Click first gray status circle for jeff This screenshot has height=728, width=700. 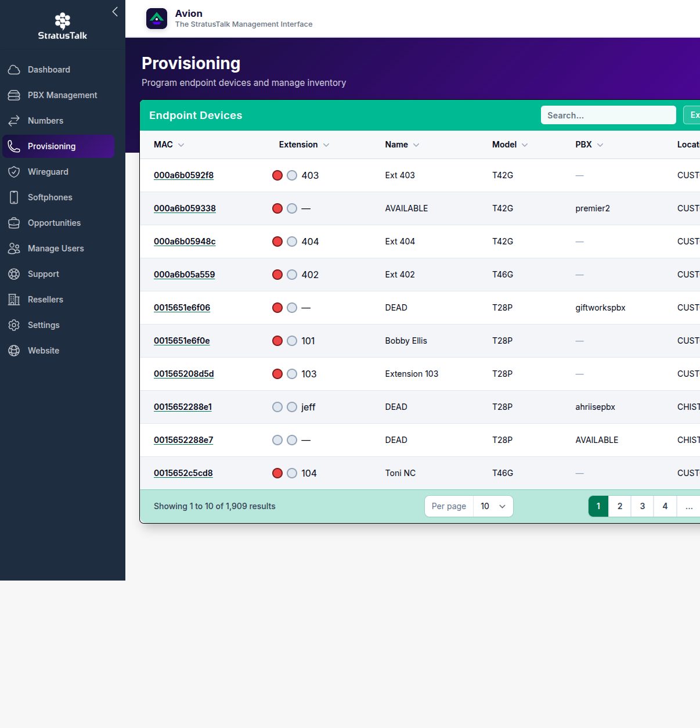click(277, 407)
